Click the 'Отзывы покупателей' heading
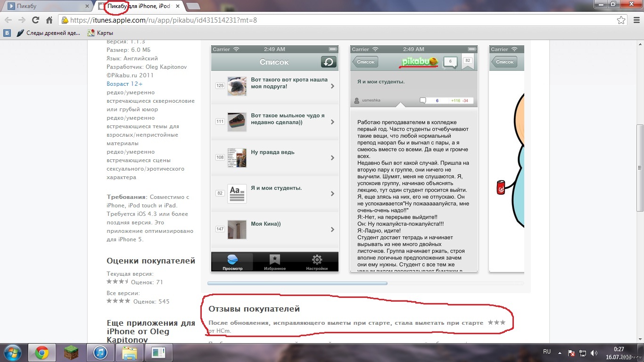The width and height of the screenshot is (644, 362). tap(254, 309)
